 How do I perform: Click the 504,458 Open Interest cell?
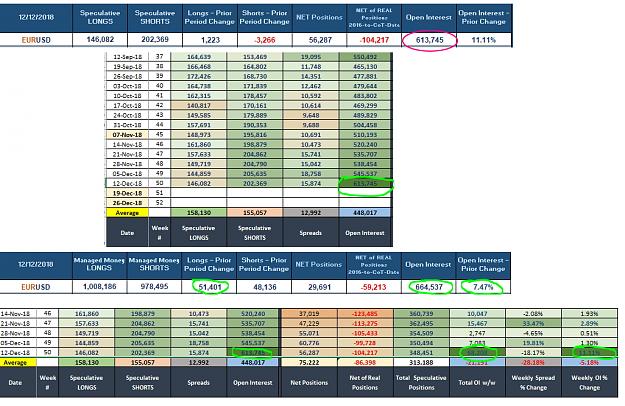click(x=365, y=125)
